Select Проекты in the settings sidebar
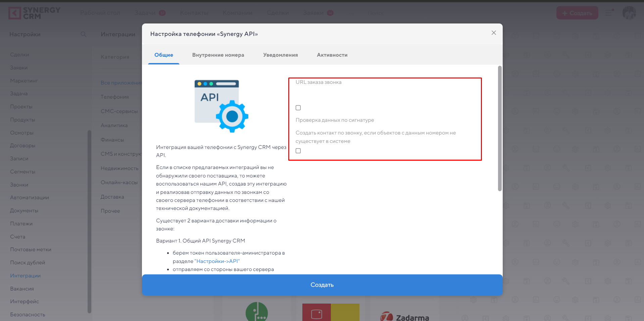The height and width of the screenshot is (321, 644). [21, 107]
